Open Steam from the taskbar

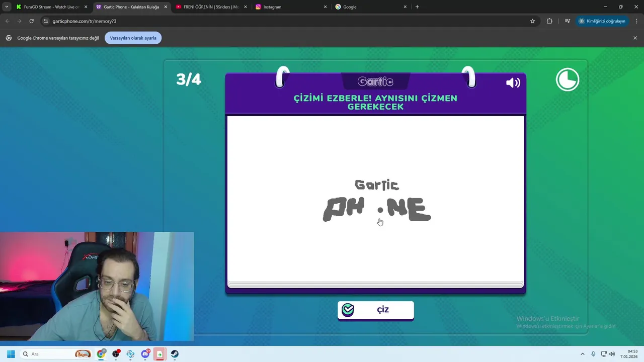click(x=175, y=354)
